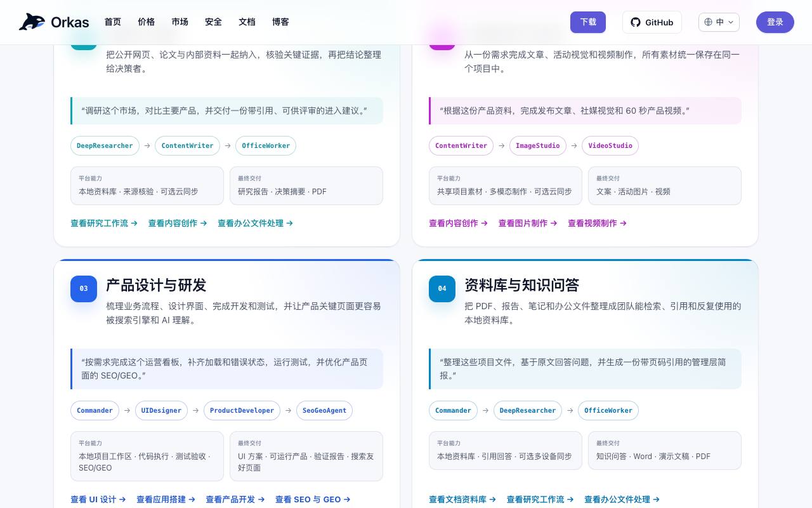812x508 pixels.
Task: Click the heading 资料库与知识问答
Action: point(521,285)
